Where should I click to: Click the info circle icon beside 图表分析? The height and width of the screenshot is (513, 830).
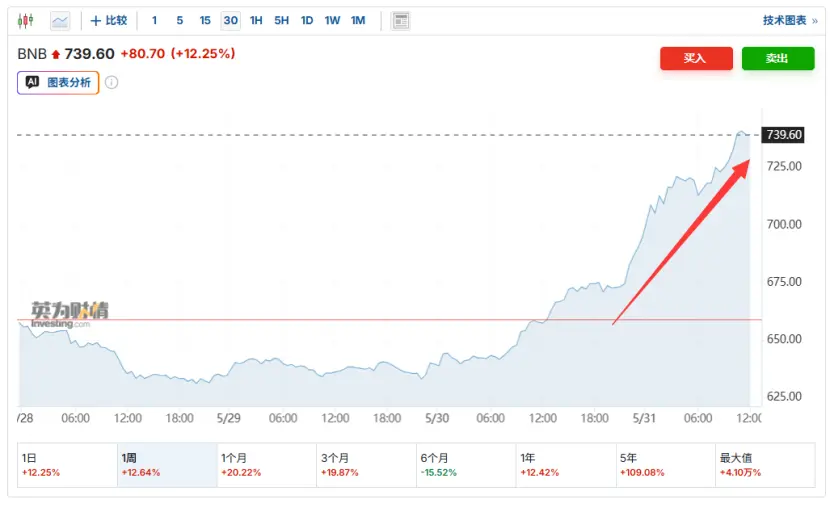tap(111, 82)
